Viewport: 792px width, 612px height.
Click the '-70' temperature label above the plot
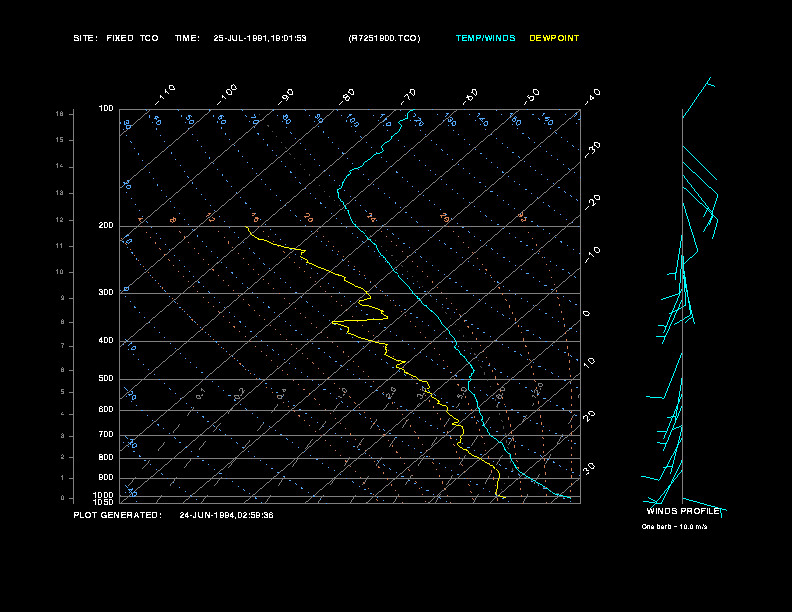pyautogui.click(x=408, y=97)
